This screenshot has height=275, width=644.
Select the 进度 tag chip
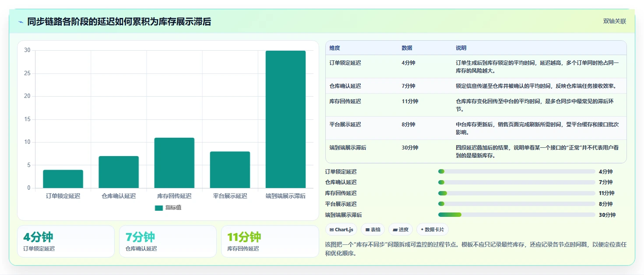pyautogui.click(x=401, y=230)
